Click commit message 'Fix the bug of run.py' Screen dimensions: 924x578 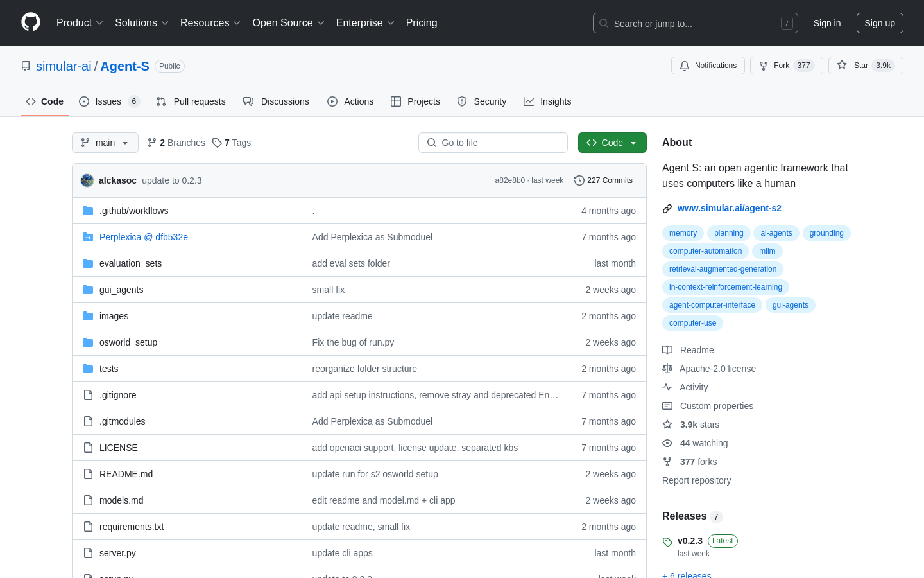353,342
